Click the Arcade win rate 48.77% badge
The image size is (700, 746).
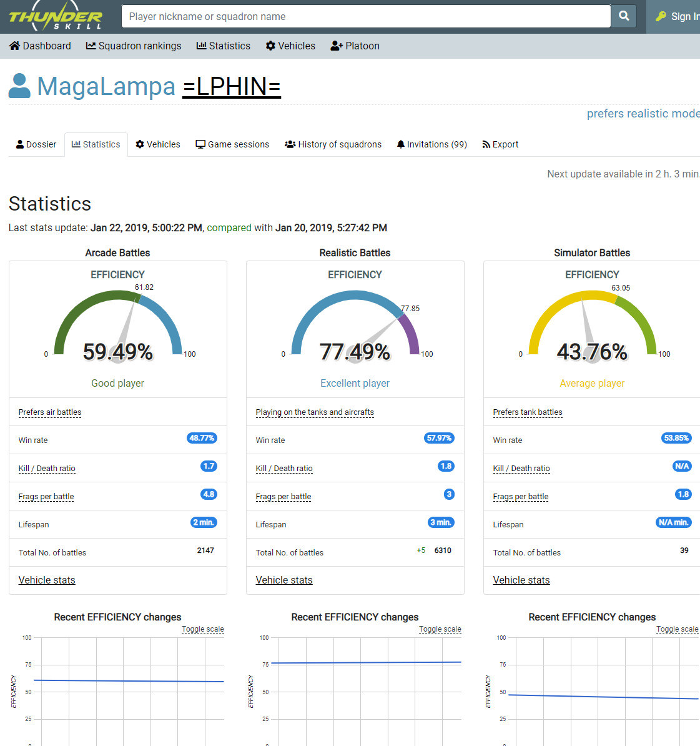[202, 438]
